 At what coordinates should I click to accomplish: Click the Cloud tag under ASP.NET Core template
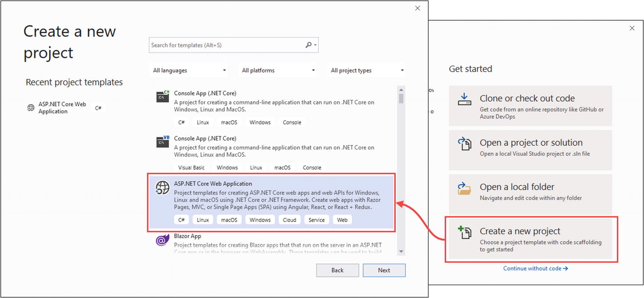point(289,220)
